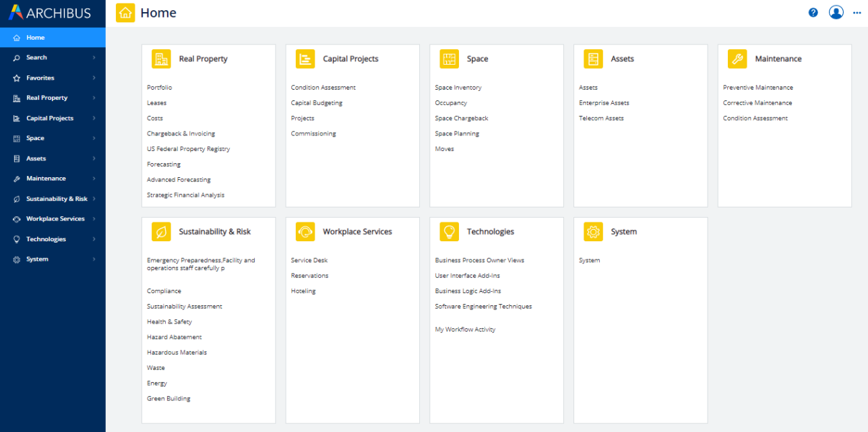This screenshot has height=432, width=868.
Task: Open the help question mark icon
Action: pos(813,12)
